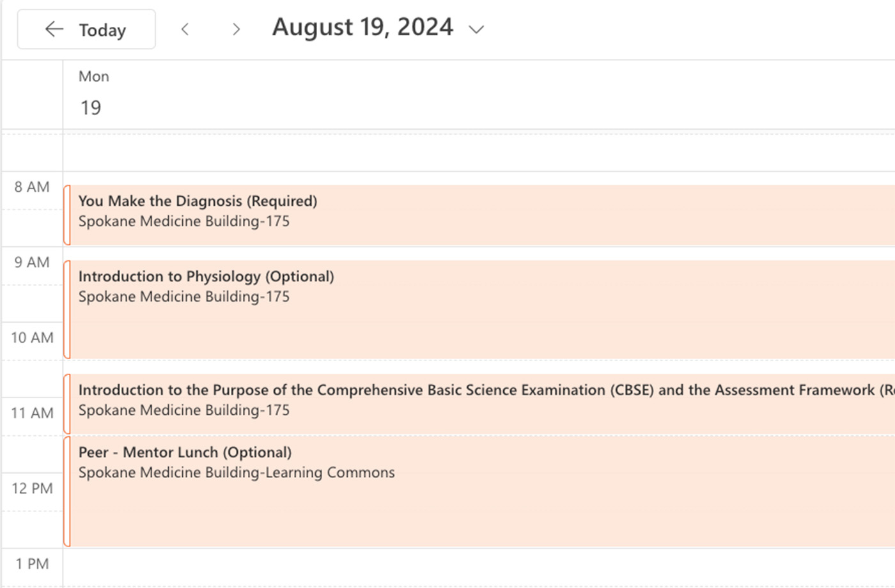This screenshot has width=895, height=588.
Task: Open the date picker via the August 19 chevron
Action: pyautogui.click(x=476, y=29)
